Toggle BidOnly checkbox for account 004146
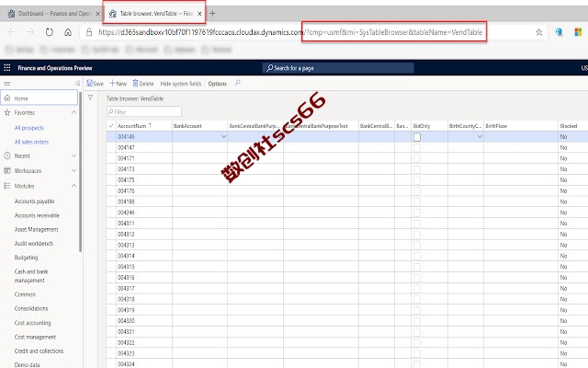 (x=417, y=137)
